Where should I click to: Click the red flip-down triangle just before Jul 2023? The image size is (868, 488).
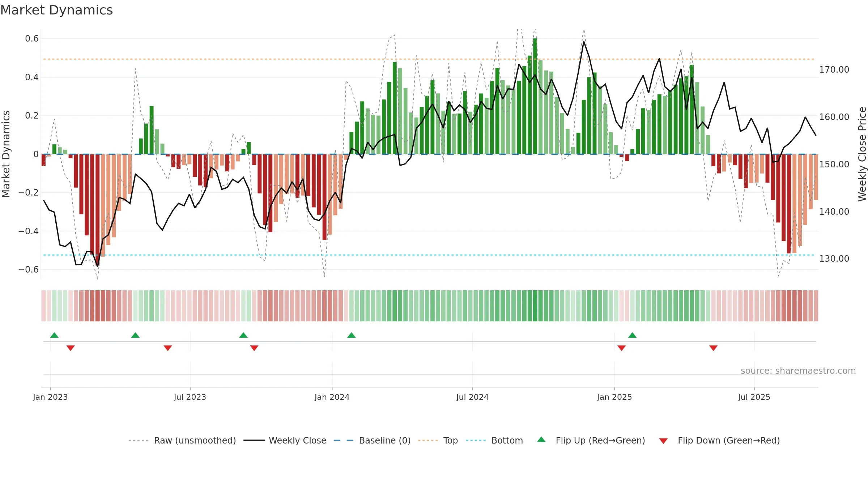[x=168, y=348]
